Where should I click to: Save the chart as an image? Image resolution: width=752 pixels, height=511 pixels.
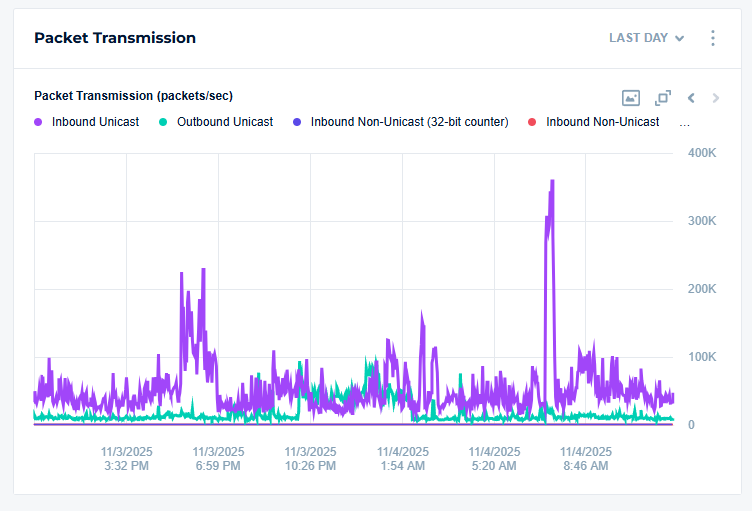[631, 98]
